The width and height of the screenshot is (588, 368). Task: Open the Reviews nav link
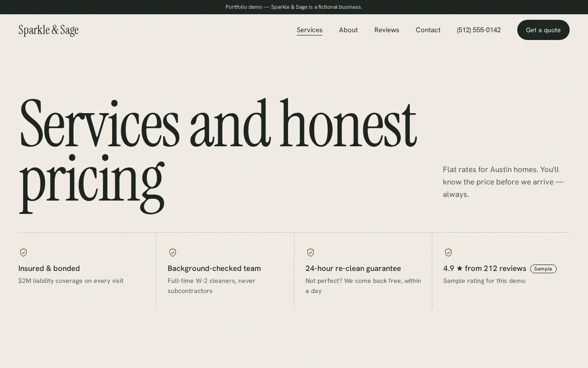[387, 30]
